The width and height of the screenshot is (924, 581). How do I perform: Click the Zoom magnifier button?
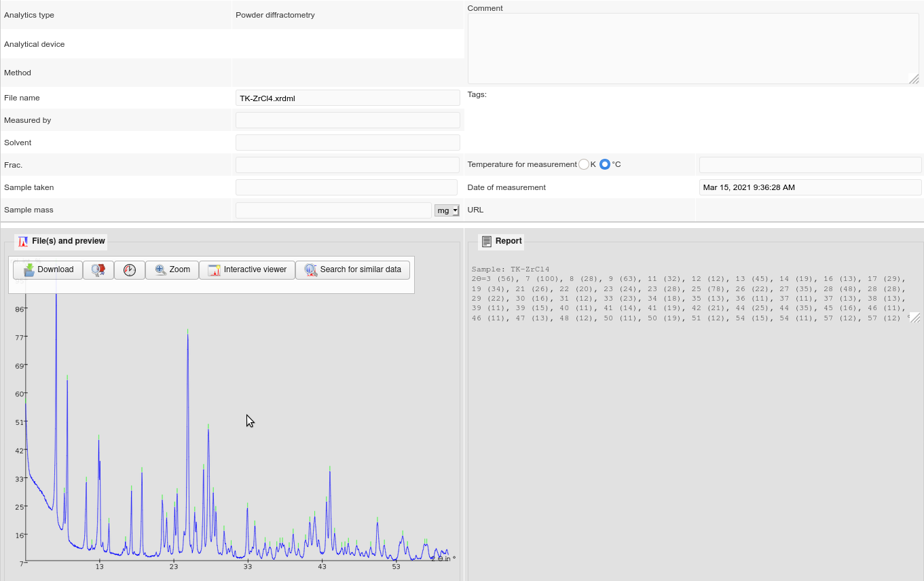click(x=172, y=269)
